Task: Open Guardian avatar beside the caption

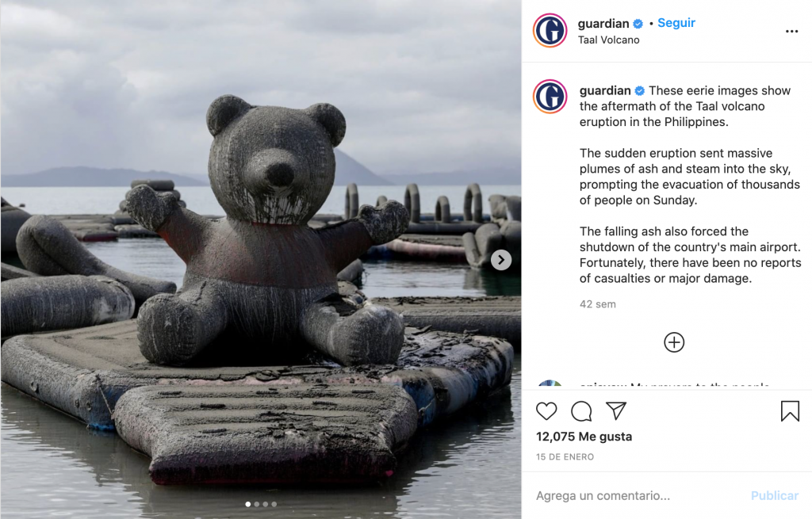Action: tap(550, 97)
